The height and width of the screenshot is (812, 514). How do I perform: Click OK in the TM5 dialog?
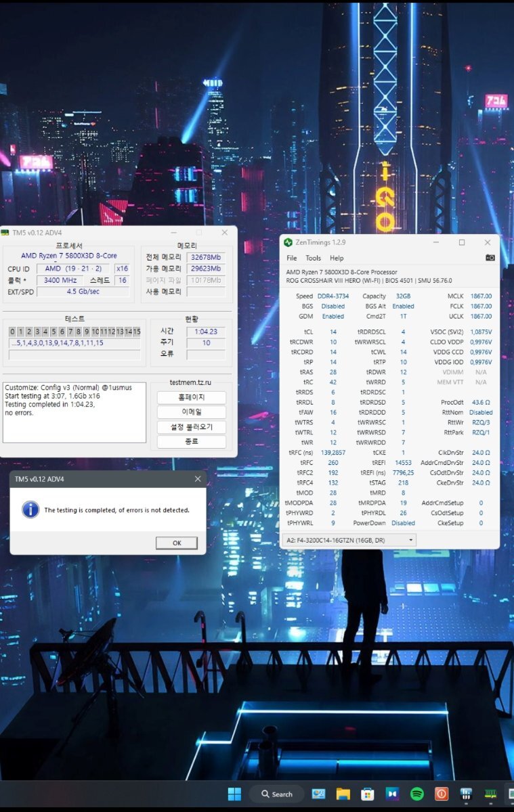[x=177, y=543]
